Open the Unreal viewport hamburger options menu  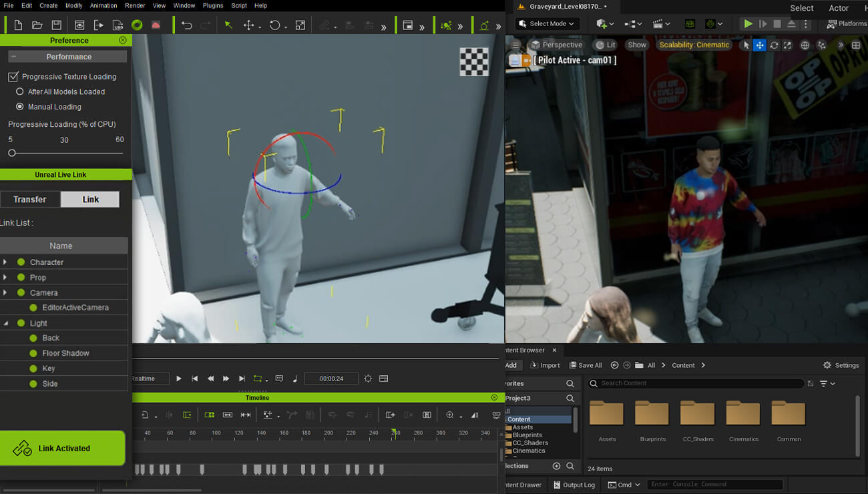[515, 45]
